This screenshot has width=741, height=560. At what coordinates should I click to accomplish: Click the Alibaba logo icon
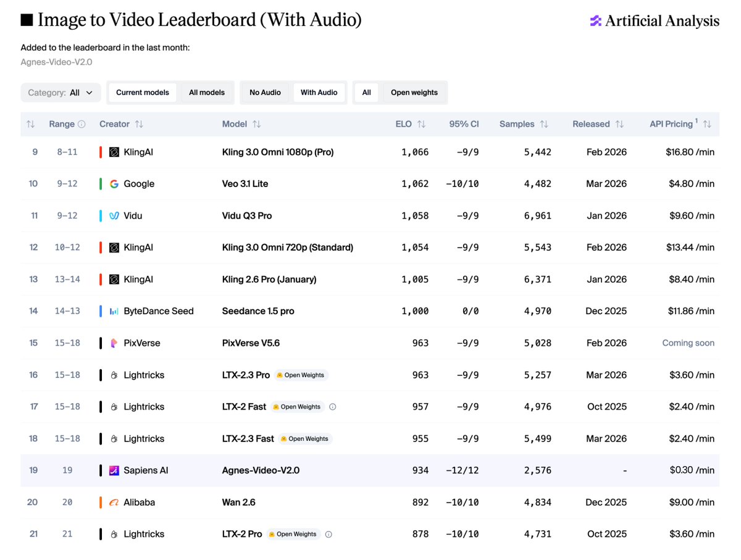pos(114,503)
